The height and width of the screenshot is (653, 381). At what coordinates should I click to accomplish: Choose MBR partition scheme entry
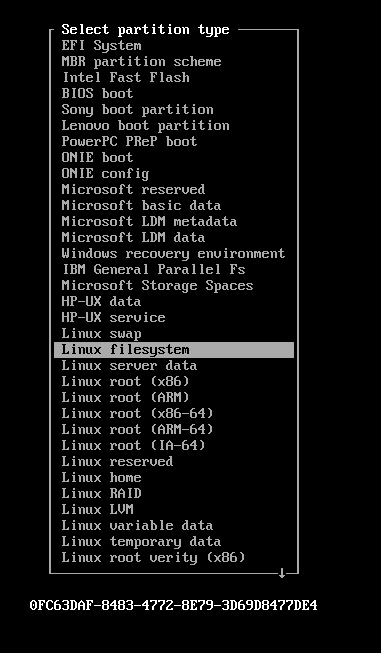click(x=141, y=62)
